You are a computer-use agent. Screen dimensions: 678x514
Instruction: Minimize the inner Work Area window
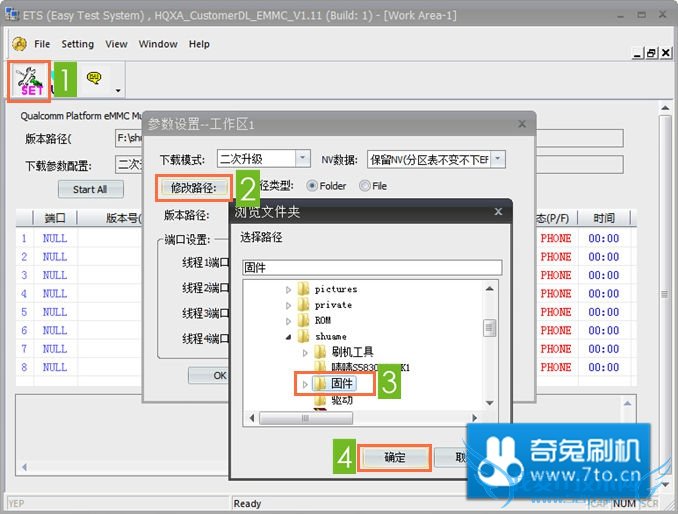pos(637,53)
